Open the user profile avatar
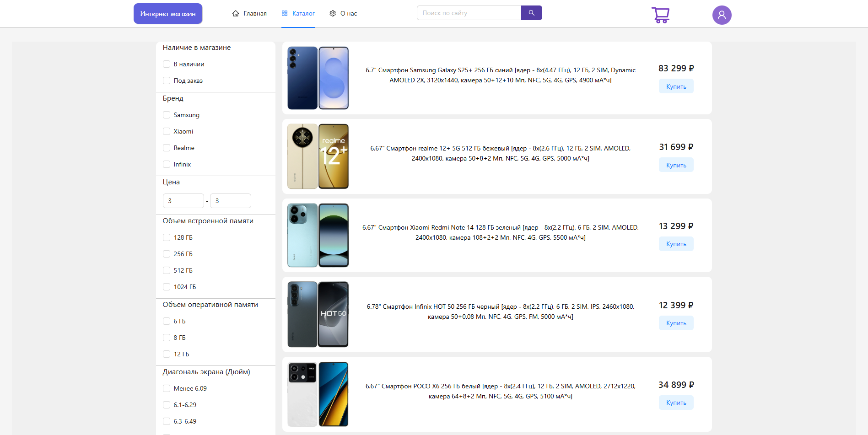This screenshot has height=435, width=868. tap(722, 15)
